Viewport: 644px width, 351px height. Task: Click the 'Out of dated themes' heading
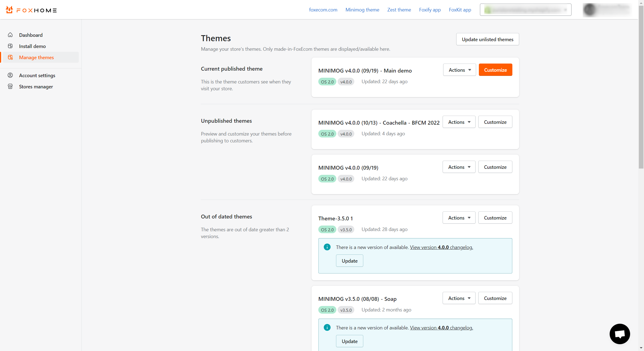226,217
